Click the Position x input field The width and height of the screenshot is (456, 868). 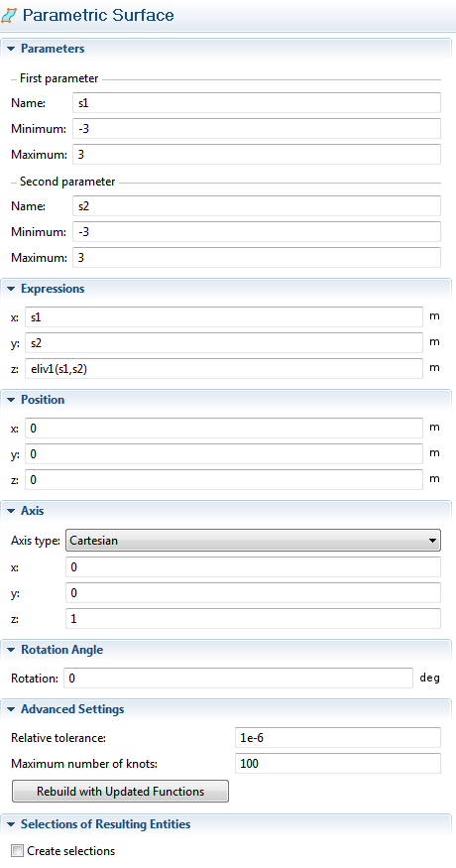[224, 428]
